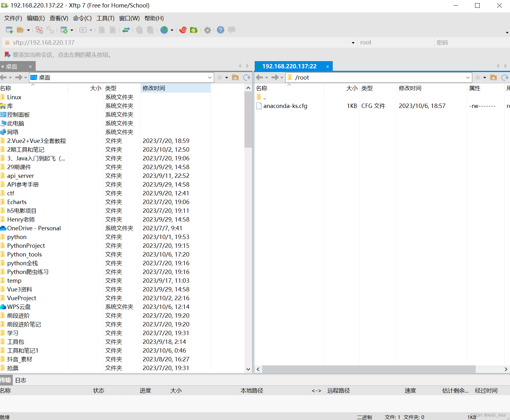
Task: Sort local files by 类型 column
Action: coord(122,88)
